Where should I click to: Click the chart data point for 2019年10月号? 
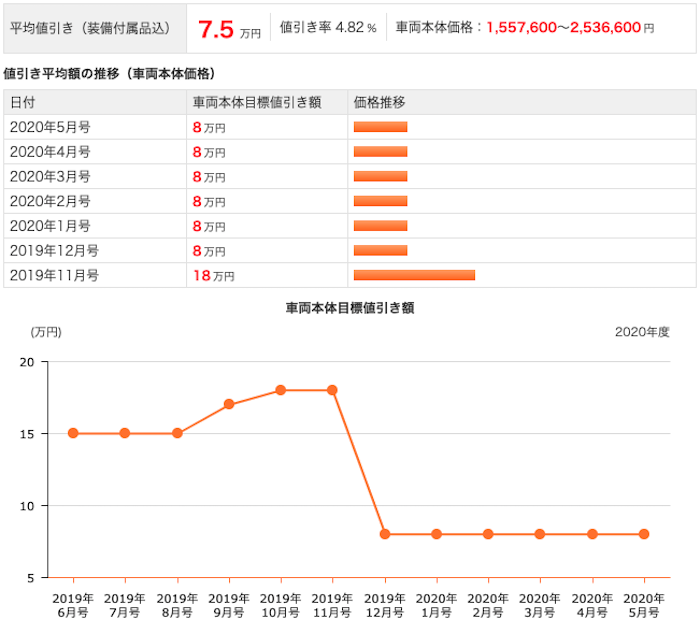pyautogui.click(x=281, y=390)
